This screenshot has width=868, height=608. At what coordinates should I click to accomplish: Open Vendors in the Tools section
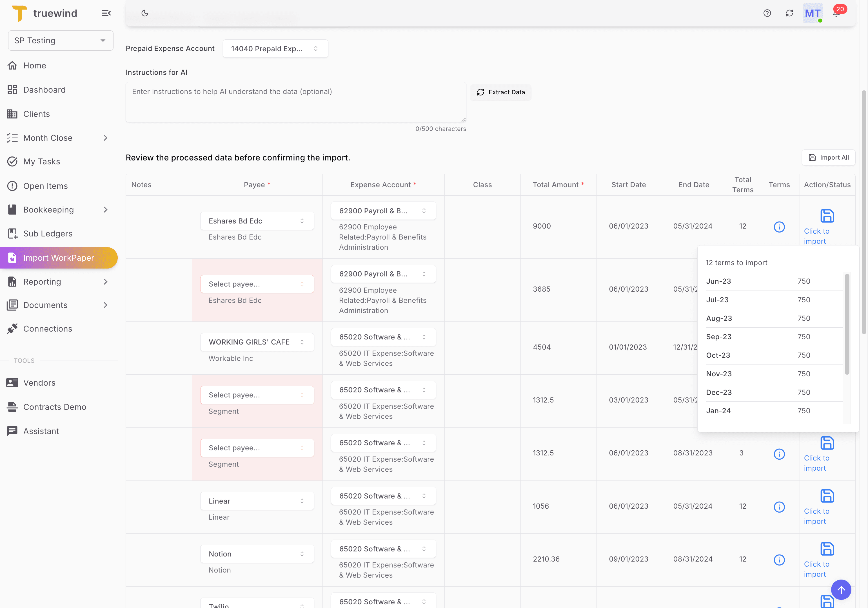pos(39,383)
